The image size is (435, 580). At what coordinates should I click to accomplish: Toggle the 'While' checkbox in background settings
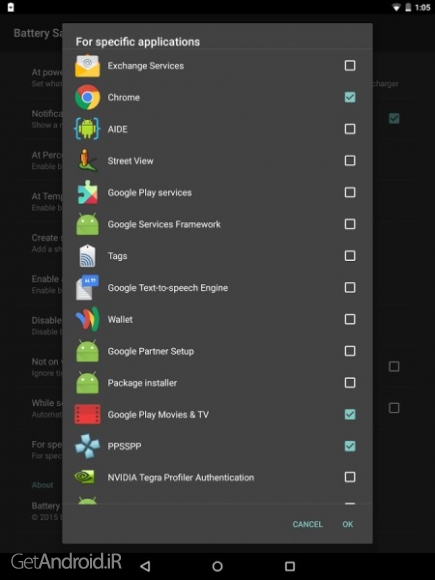[x=394, y=408]
